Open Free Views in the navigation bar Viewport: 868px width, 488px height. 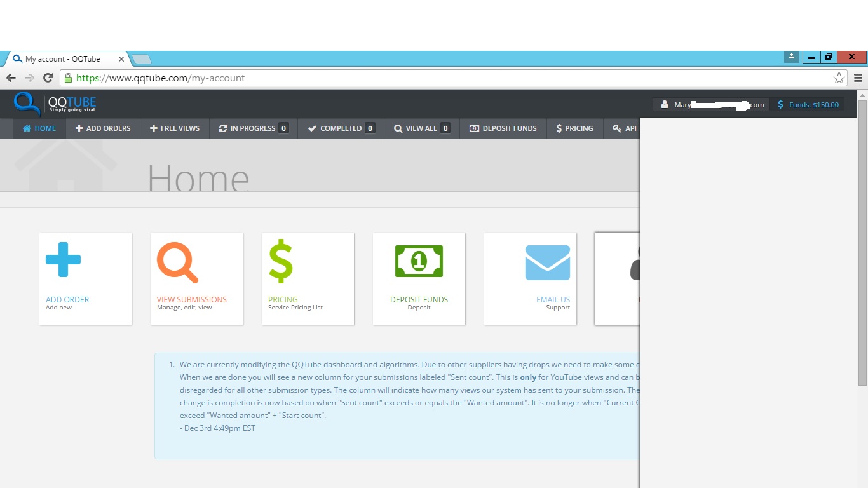click(x=175, y=128)
